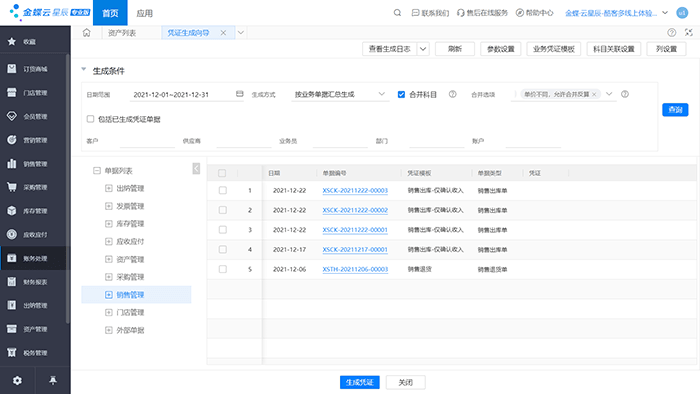Click help icon next to 合并科目
Image resolution: width=700 pixels, height=394 pixels.
pos(453,94)
